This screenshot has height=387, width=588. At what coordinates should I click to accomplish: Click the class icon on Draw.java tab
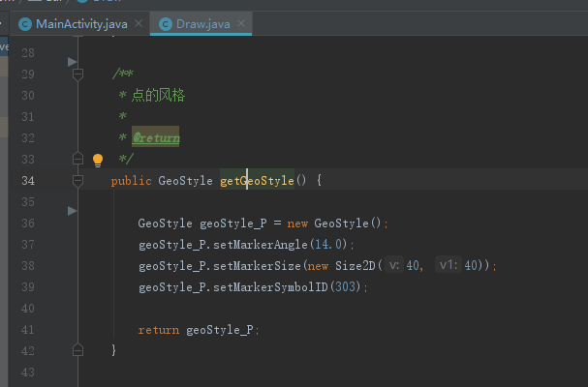pos(166,24)
